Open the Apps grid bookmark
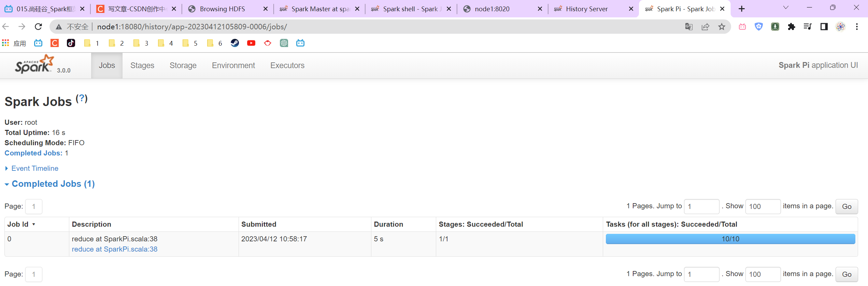 point(14,43)
